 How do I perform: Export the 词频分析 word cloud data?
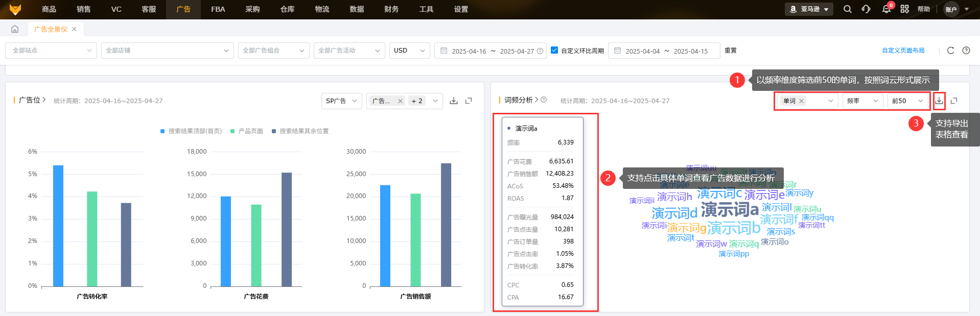click(x=939, y=101)
